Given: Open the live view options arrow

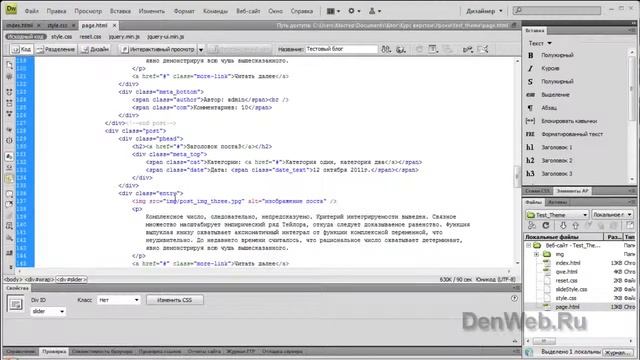Looking at the screenshot, I should pos(201,49).
